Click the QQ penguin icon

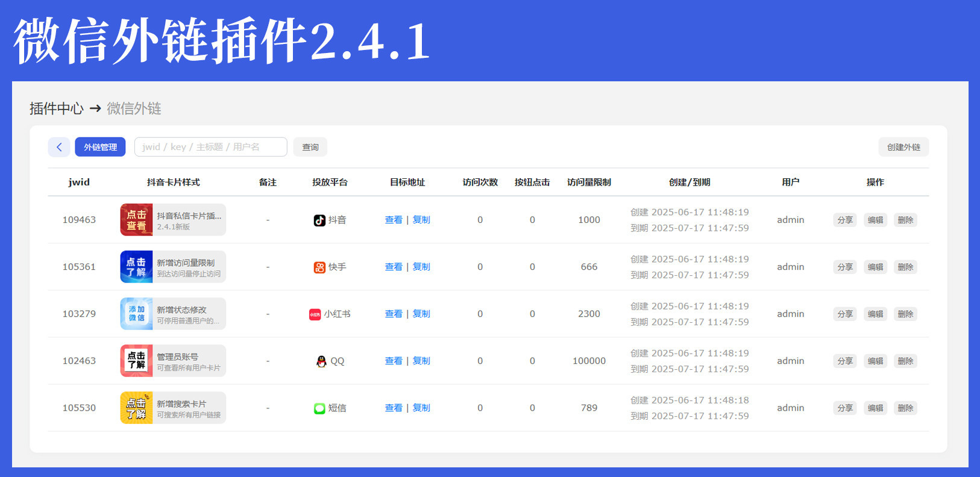321,361
